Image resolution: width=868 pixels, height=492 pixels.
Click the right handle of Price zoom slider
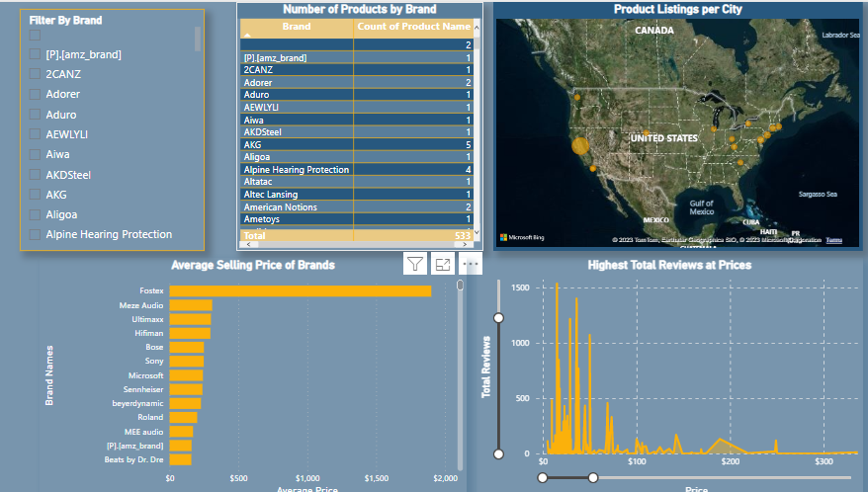pos(593,478)
